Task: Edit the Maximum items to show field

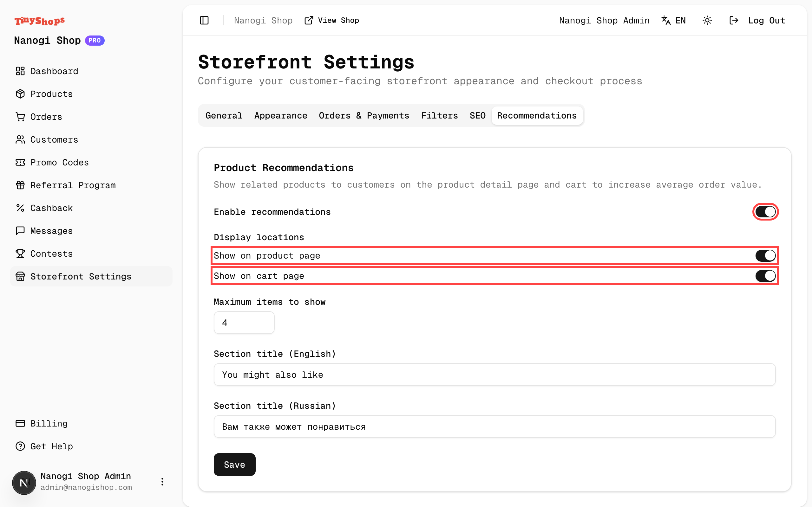Action: pyautogui.click(x=244, y=322)
